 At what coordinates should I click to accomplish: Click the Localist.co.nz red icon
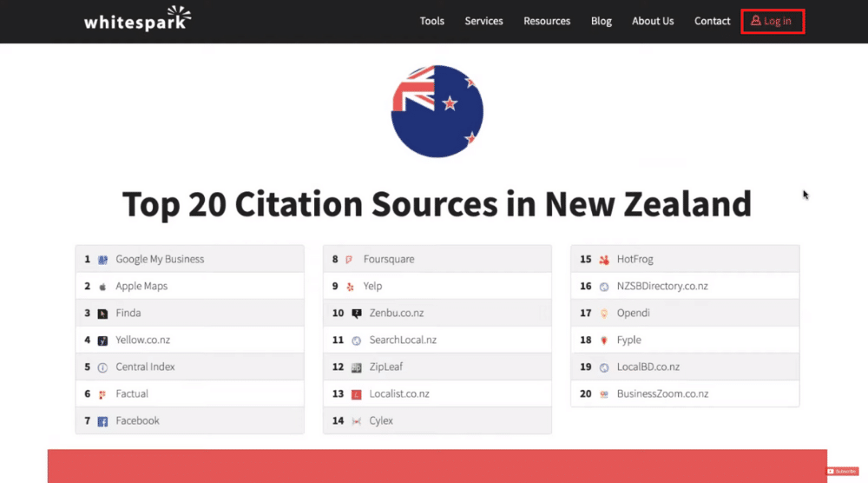coord(357,394)
